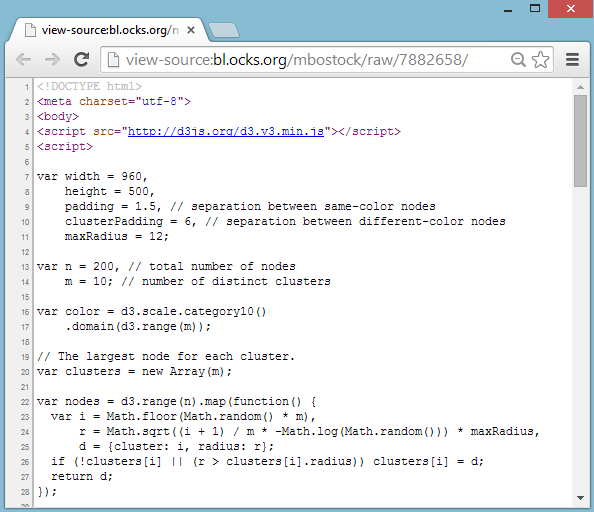
Task: Close the view-source tab
Action: (191, 30)
